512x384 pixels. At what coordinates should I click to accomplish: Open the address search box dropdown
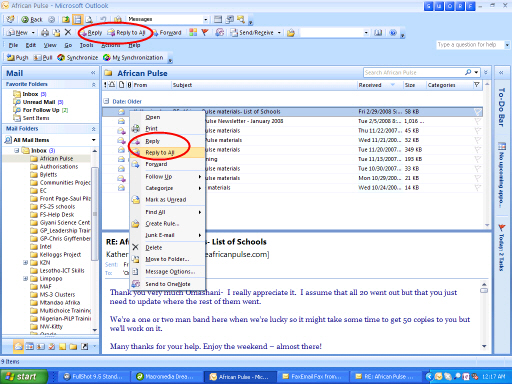pos(366,33)
